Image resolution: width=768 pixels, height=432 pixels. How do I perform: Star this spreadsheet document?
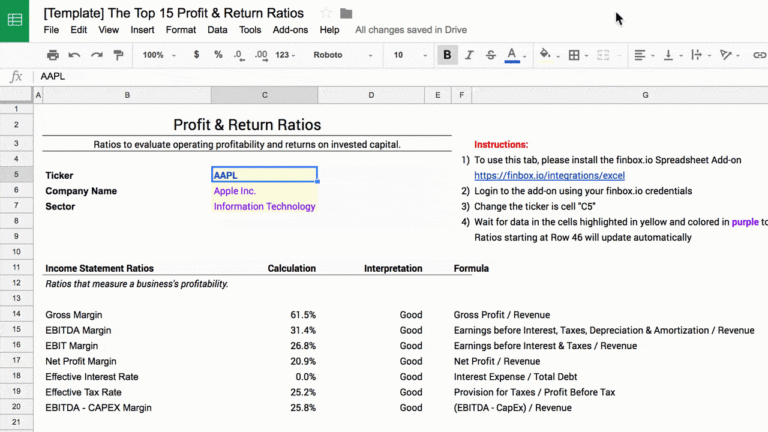click(326, 13)
